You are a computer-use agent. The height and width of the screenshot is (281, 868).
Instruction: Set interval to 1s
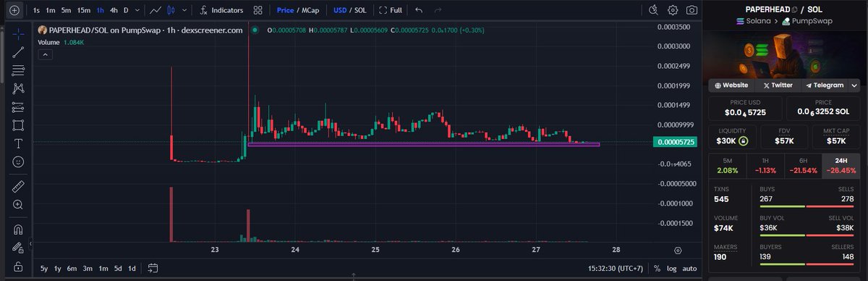pos(36,11)
